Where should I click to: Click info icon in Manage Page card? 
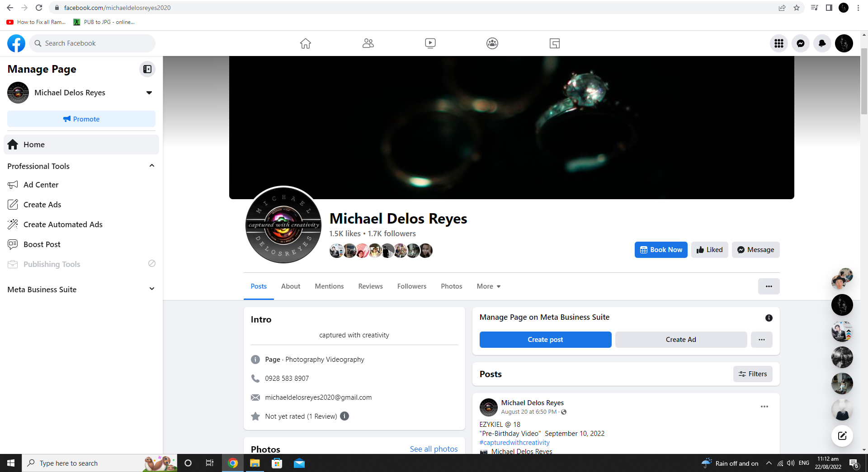click(x=769, y=318)
